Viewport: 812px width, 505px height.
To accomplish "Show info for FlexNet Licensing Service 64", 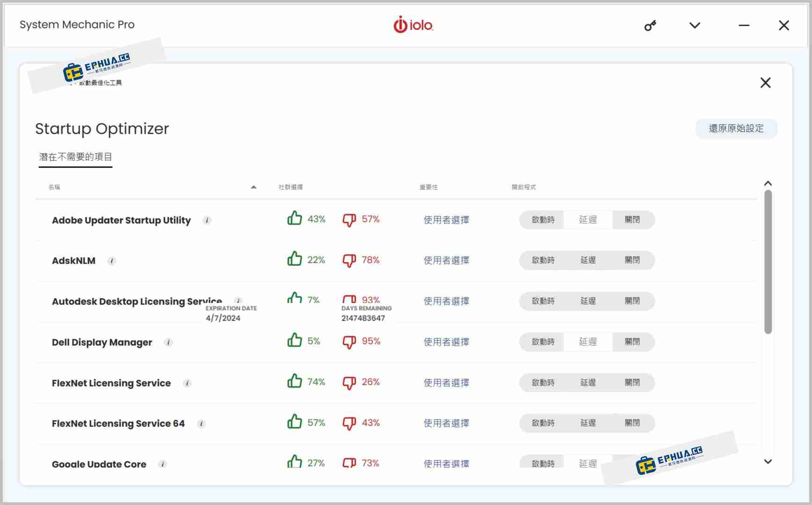I will pyautogui.click(x=201, y=424).
